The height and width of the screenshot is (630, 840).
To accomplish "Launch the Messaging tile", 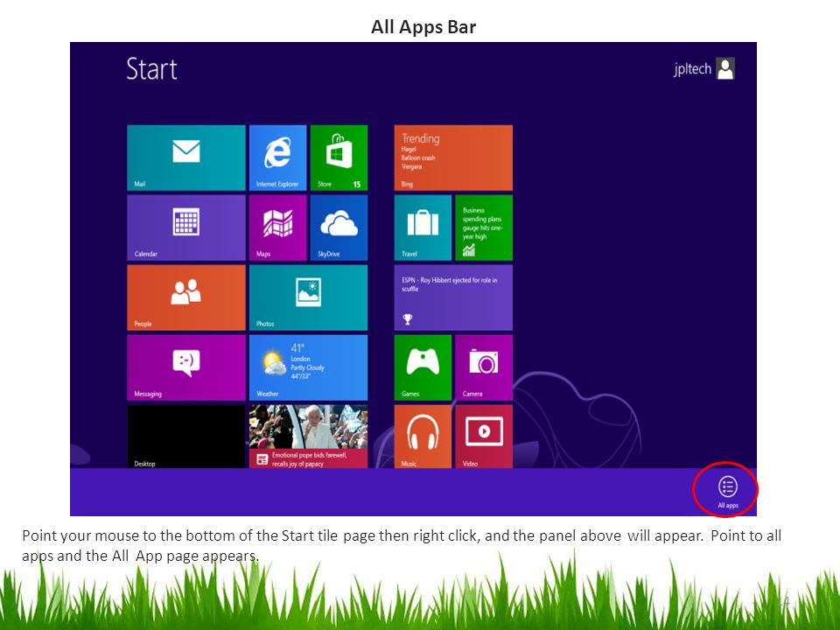I will pos(185,367).
